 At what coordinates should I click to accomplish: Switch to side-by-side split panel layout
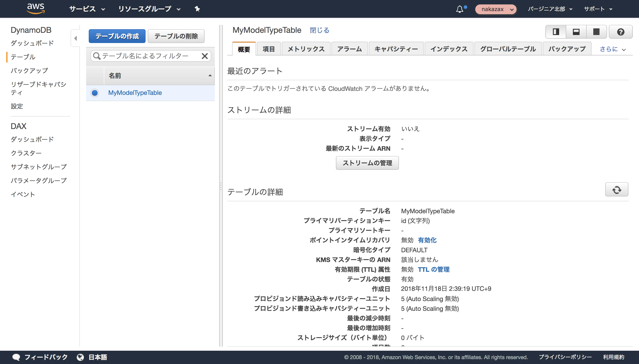pyautogui.click(x=556, y=32)
